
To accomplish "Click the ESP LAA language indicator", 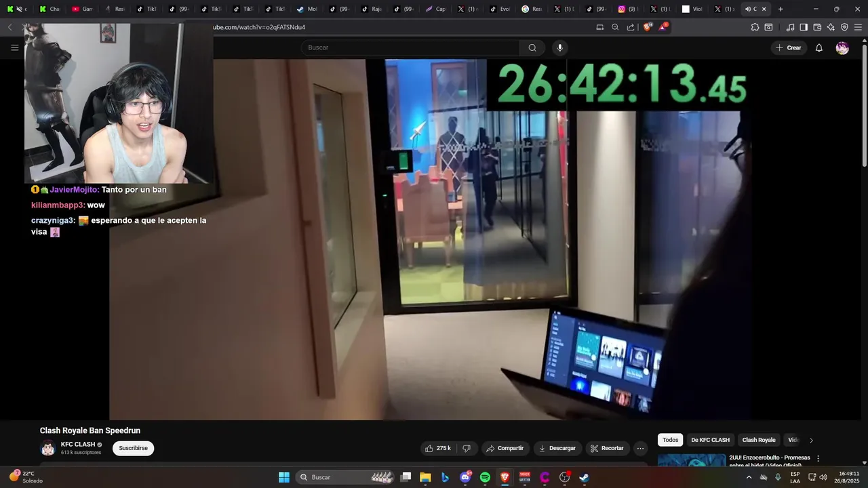I will coord(795,477).
